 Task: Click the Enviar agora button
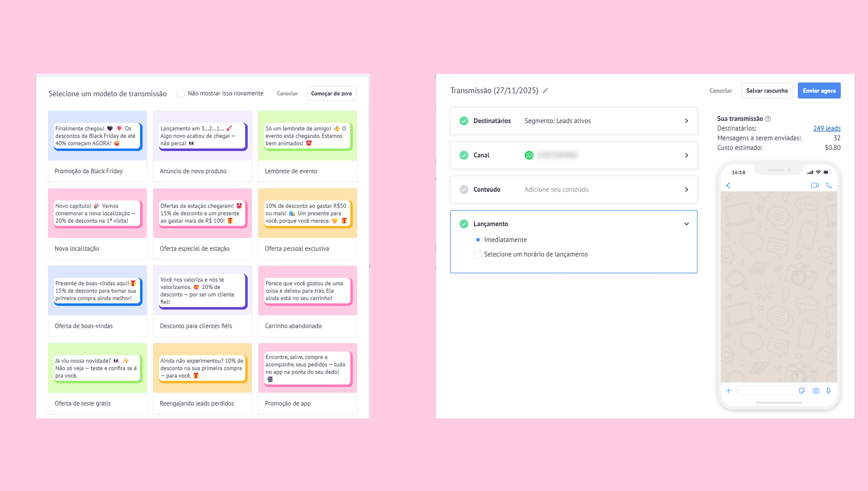(819, 91)
